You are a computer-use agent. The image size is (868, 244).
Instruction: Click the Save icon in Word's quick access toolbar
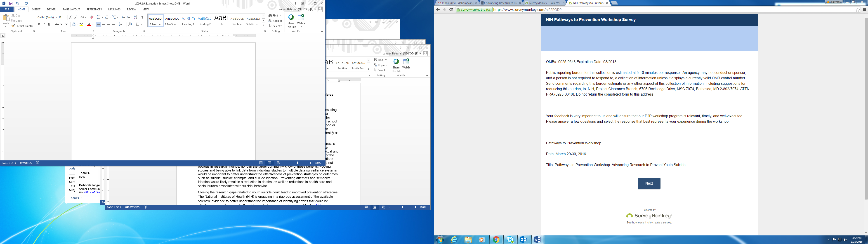11,3
